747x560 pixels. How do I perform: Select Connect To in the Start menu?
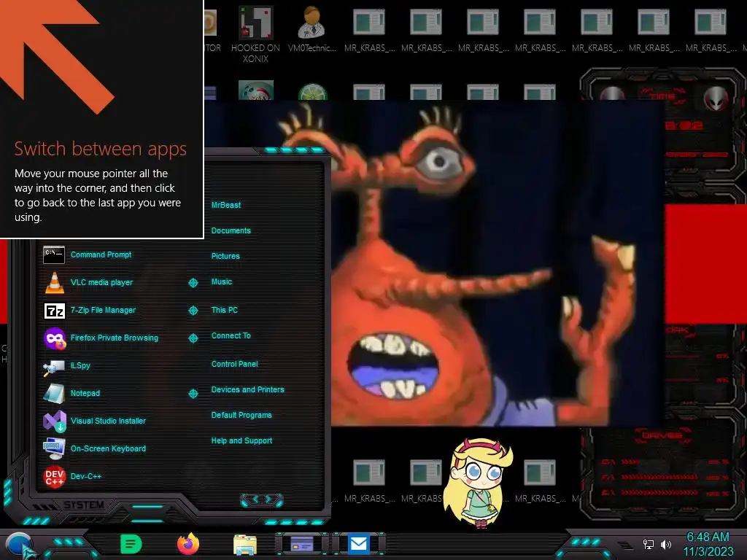(x=231, y=335)
